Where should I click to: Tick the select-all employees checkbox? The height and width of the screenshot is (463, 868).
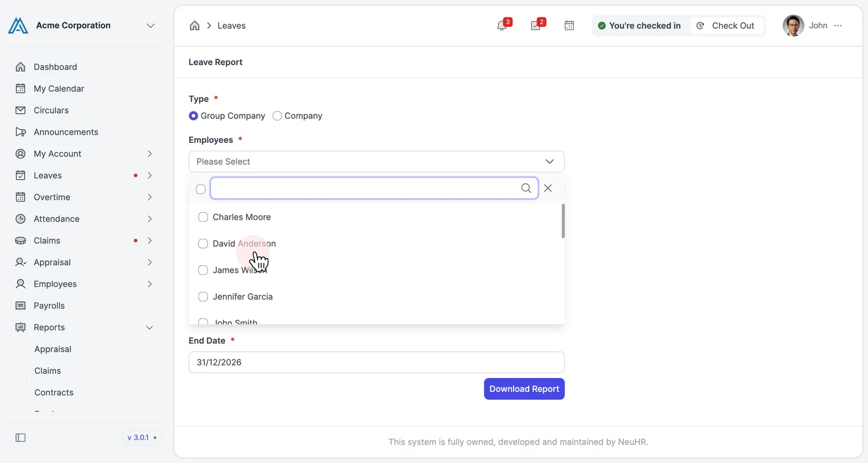(201, 189)
